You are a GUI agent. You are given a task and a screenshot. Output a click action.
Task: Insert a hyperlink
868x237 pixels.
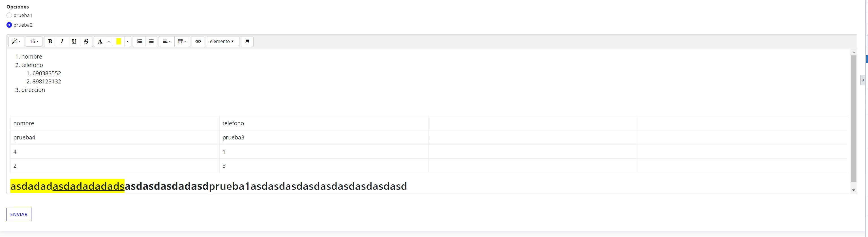[198, 41]
